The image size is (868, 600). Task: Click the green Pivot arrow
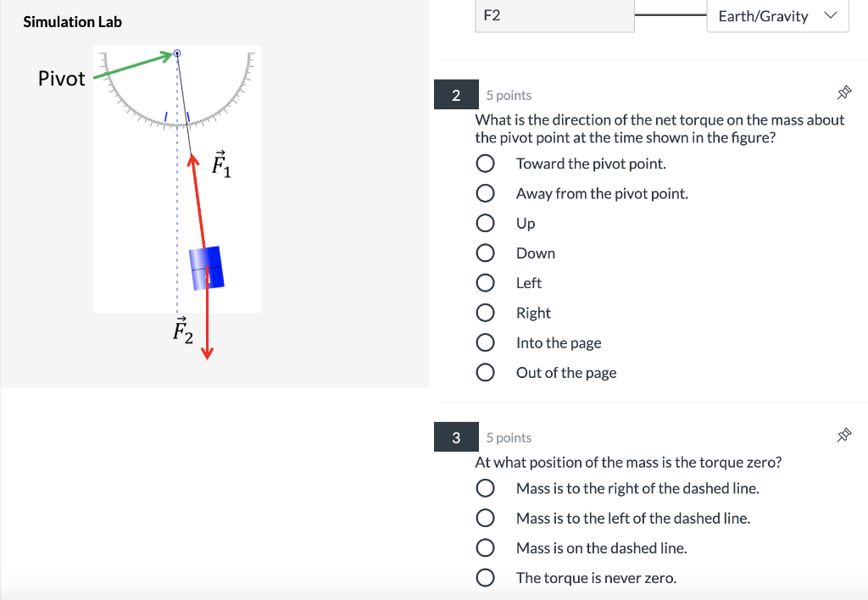pyautogui.click(x=131, y=68)
